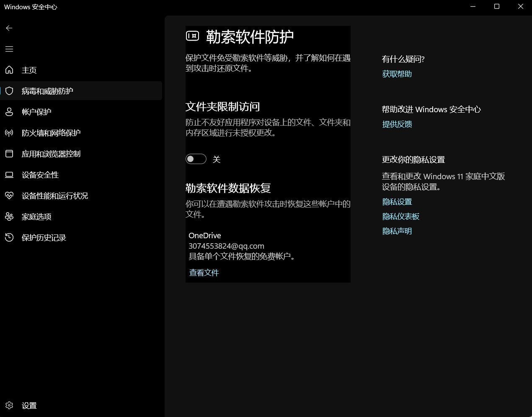This screenshot has width=532, height=417.
Task: Click the back arrow to go back
Action: (9, 28)
